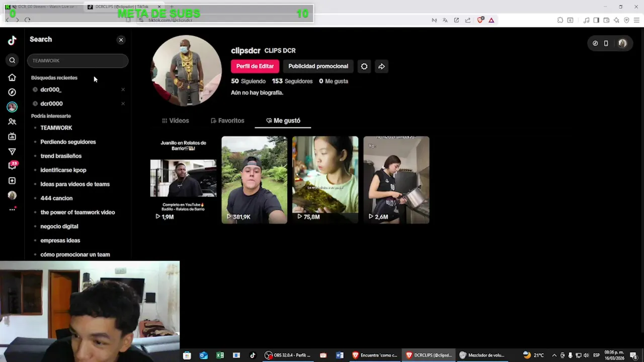The image size is (644, 362).
Task: Go to the Home feed icon
Action: click(x=12, y=77)
